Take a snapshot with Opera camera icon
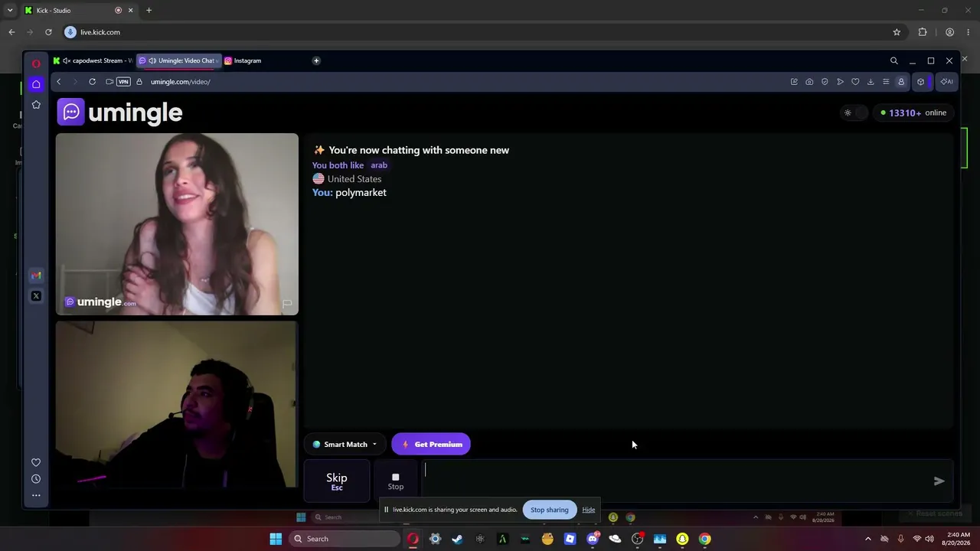The width and height of the screenshot is (980, 551). pos(809,82)
